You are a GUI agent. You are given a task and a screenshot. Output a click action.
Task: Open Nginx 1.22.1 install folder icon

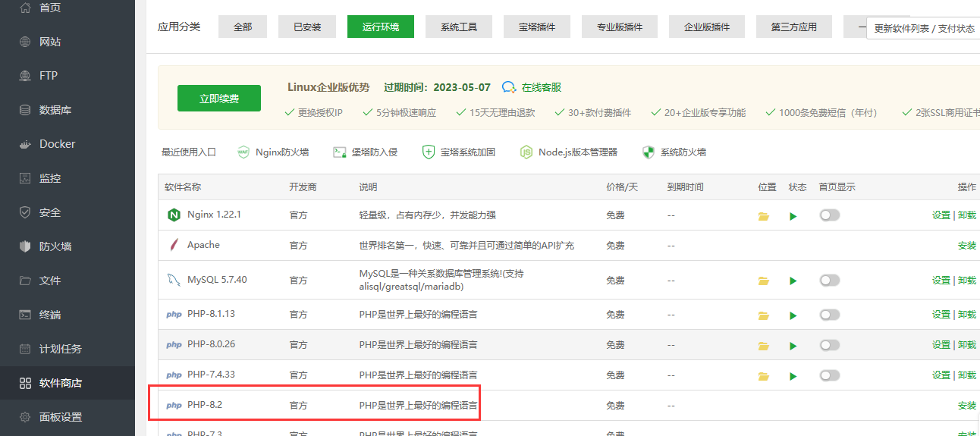coord(764,216)
